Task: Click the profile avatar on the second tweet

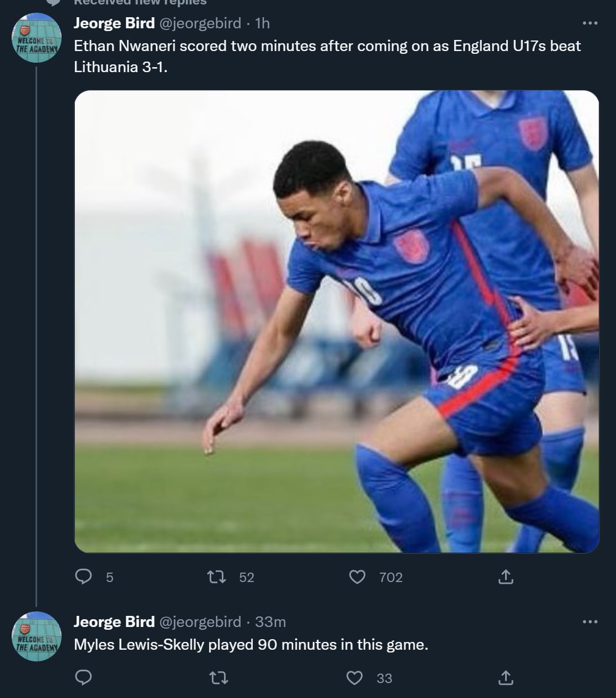Action: (36, 636)
